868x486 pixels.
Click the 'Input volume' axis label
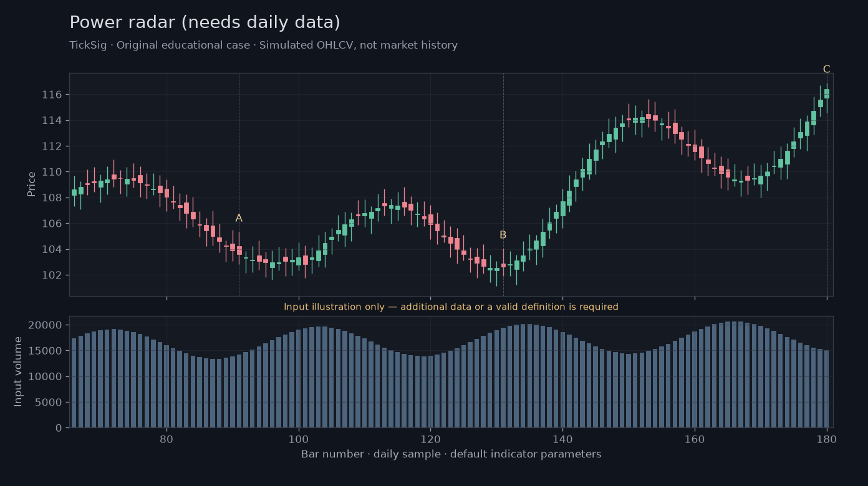pos(18,371)
